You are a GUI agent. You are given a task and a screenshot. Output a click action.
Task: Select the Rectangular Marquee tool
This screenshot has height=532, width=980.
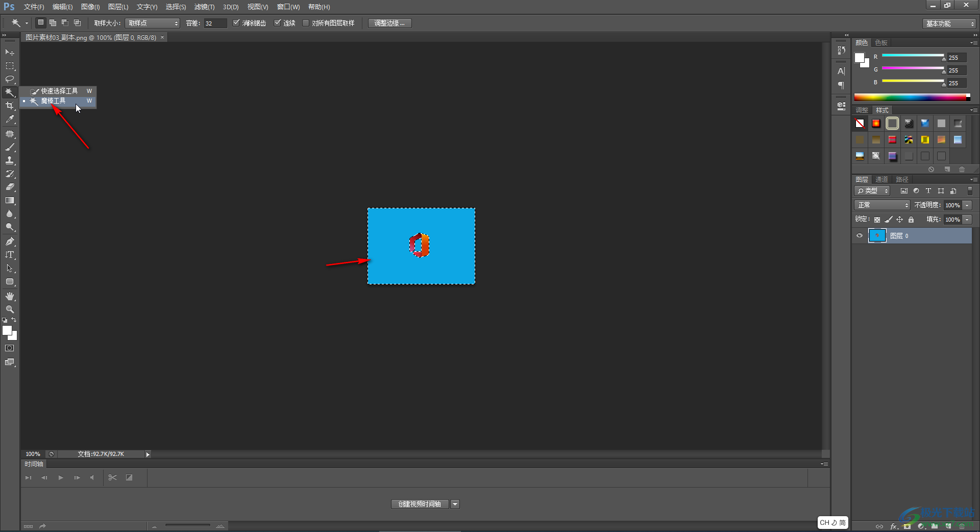click(10, 66)
